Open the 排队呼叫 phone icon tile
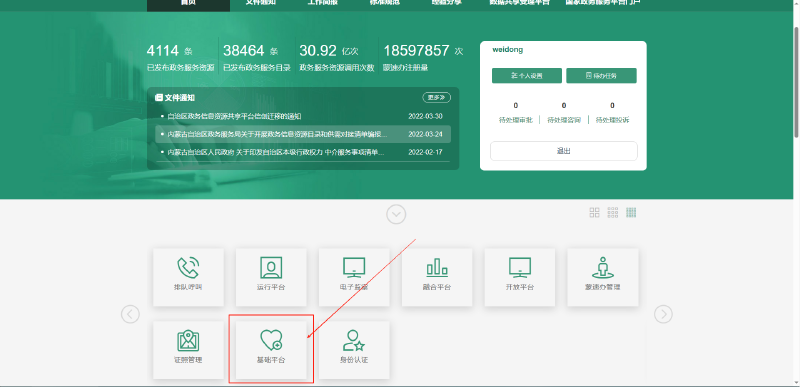 (x=188, y=277)
